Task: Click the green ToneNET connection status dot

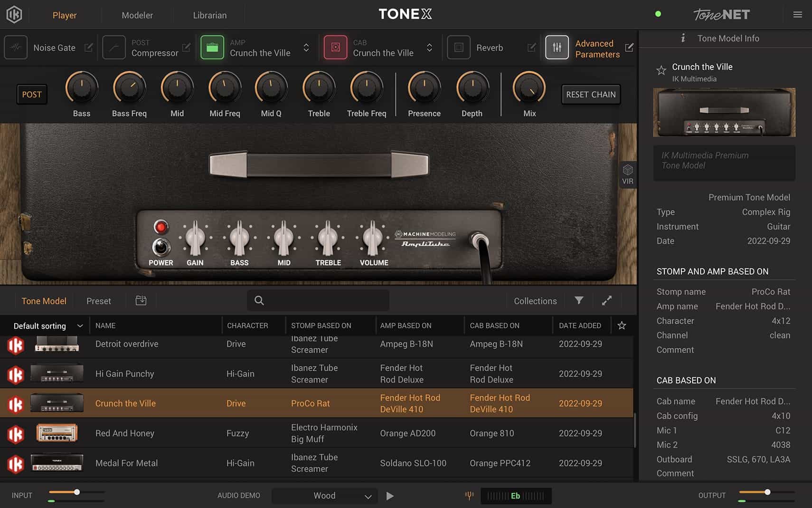Action: pos(658,14)
